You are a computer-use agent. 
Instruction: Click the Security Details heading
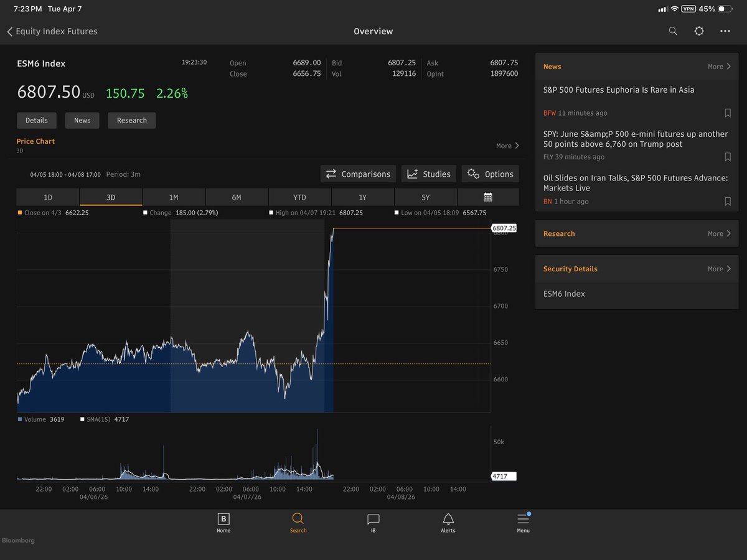[570, 269]
